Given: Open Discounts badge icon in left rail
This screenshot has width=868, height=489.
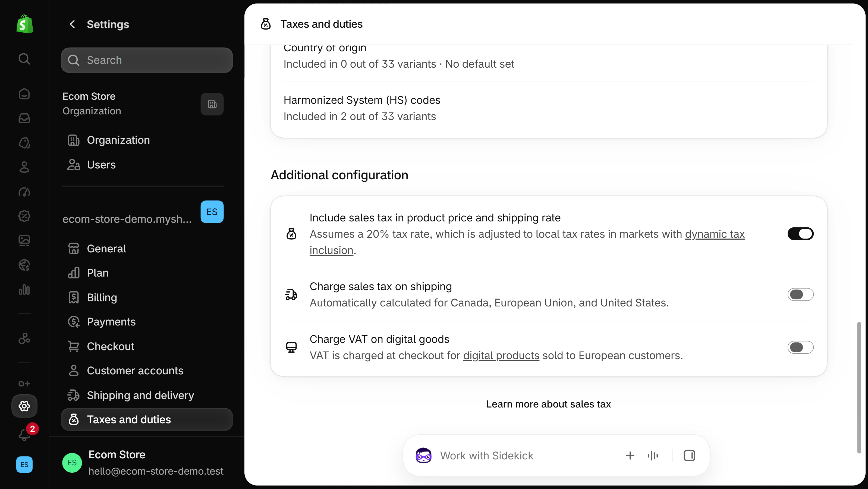Looking at the screenshot, I should tap(24, 216).
